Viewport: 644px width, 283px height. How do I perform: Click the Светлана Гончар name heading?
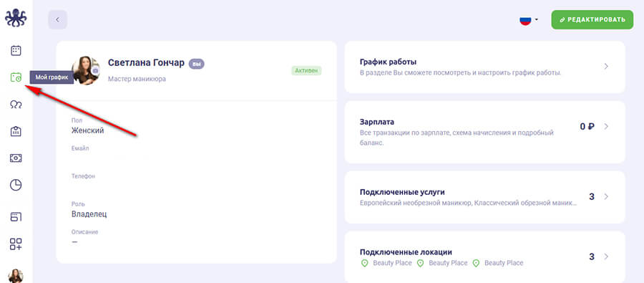pos(146,62)
